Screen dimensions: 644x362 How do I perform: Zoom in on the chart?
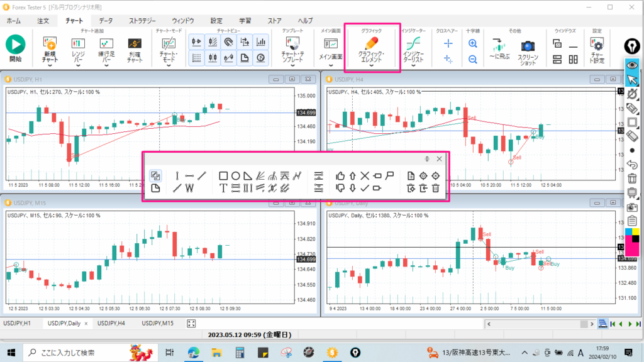[473, 43]
